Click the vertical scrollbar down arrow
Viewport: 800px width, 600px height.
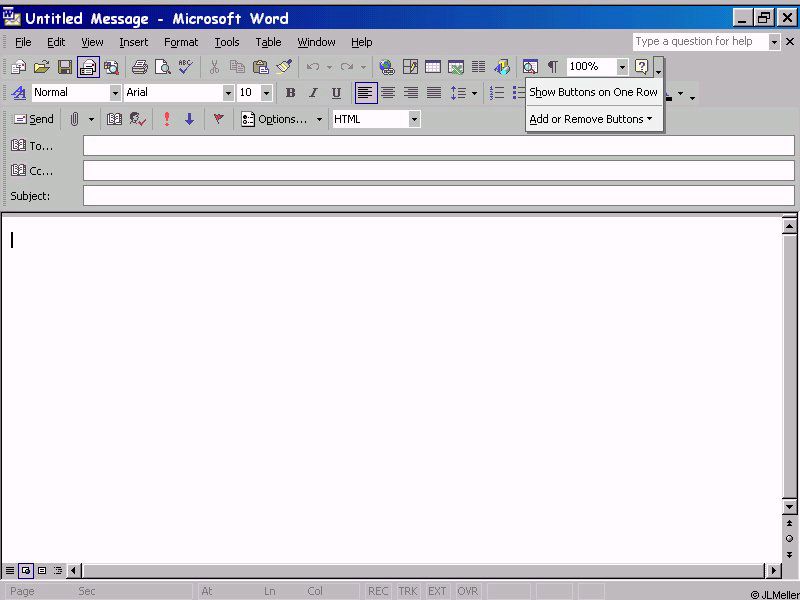[789, 507]
